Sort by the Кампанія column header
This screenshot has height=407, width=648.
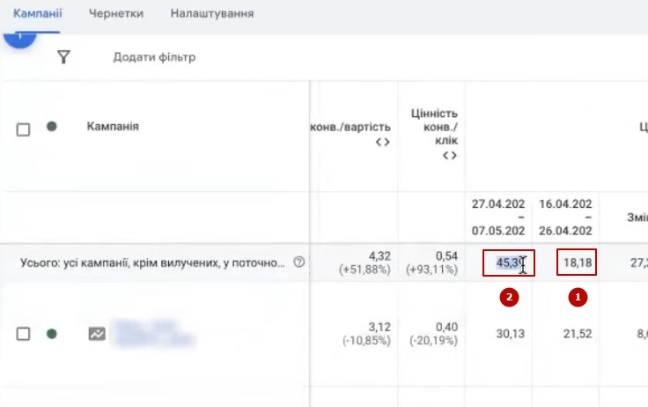112,127
